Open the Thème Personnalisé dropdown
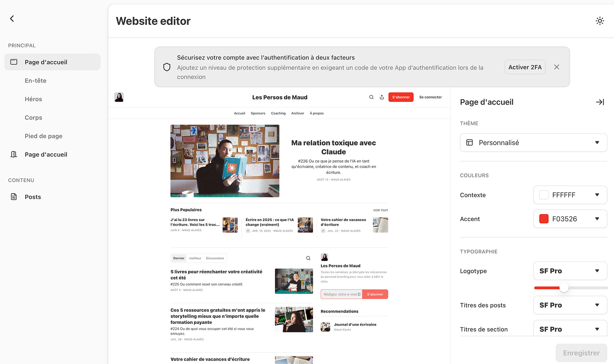Viewport: 614px width, 364px height. point(533,143)
